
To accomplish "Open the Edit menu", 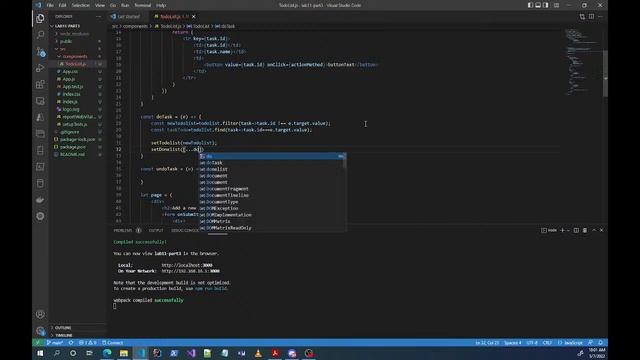I will click(62, 5).
